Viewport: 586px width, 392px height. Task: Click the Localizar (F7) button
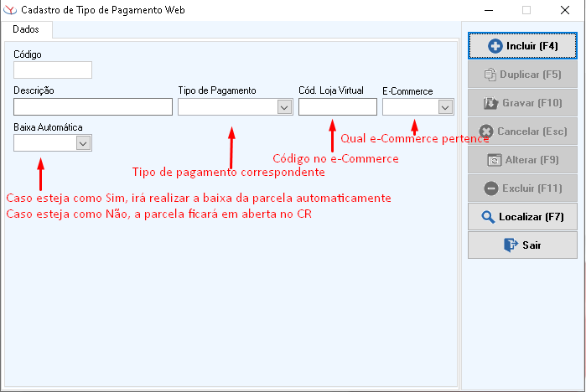coord(522,217)
